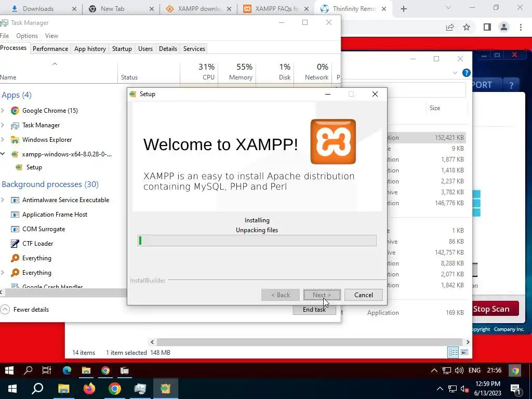Image resolution: width=532 pixels, height=399 pixels.
Task: Open Firefox from the local taskbar
Action: click(x=89, y=389)
